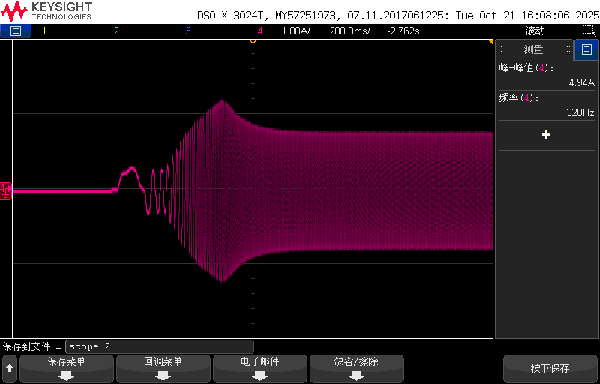Click the 按下保存 press-to-save button
The height and width of the screenshot is (384, 600).
pyautogui.click(x=550, y=368)
